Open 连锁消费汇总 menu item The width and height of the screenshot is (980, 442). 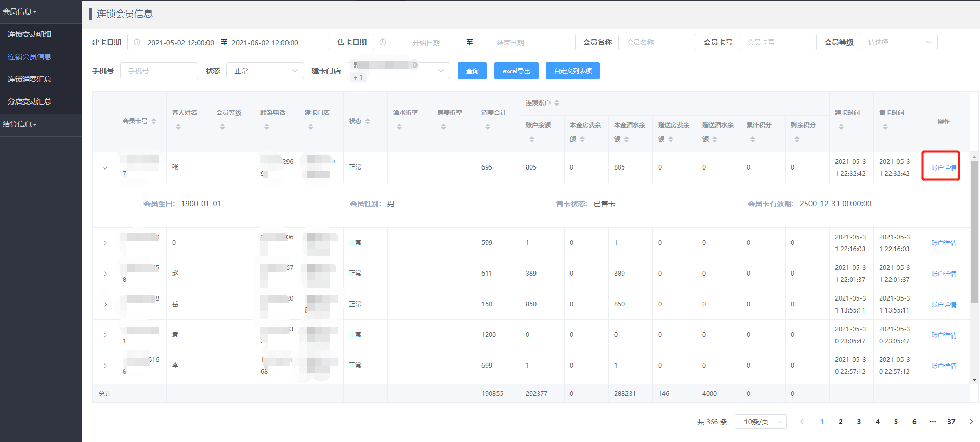(x=41, y=79)
